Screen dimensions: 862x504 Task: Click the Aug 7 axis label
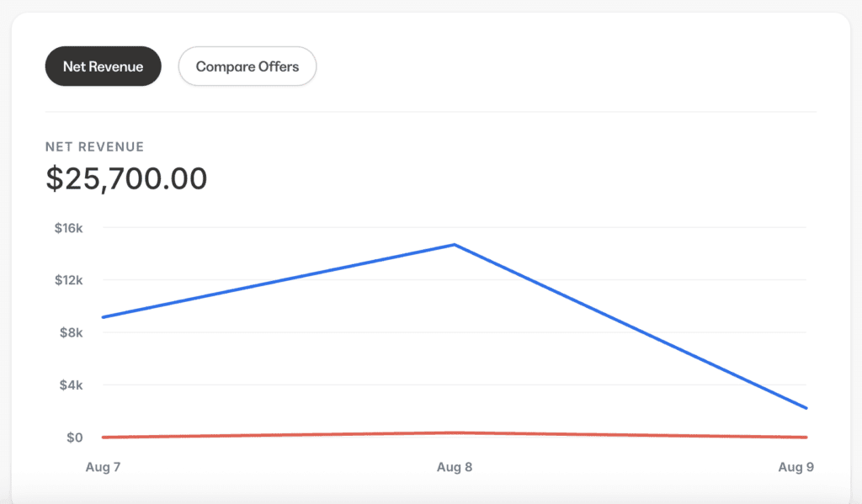pyautogui.click(x=103, y=467)
